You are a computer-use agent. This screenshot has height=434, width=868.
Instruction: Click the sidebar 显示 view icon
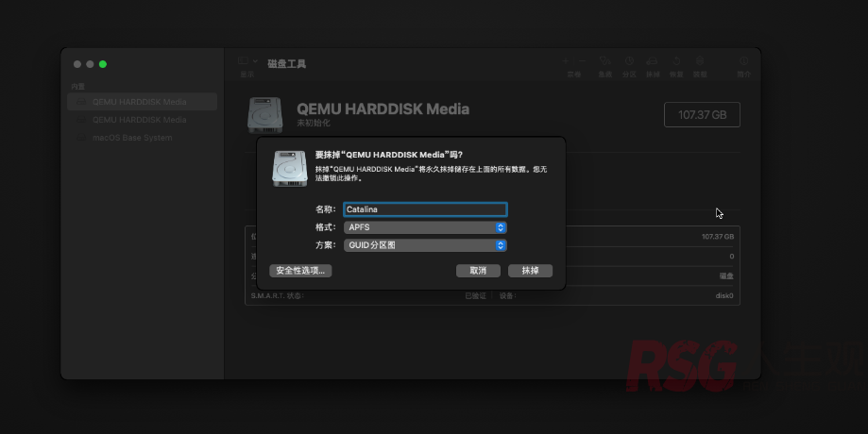tap(243, 60)
